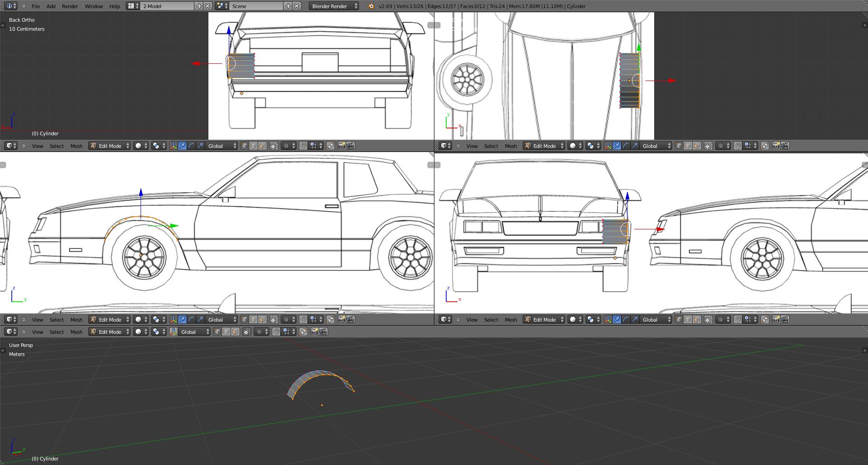The height and width of the screenshot is (465, 868).
Task: Enable face select mode in top-right viewport header
Action: coord(697,146)
